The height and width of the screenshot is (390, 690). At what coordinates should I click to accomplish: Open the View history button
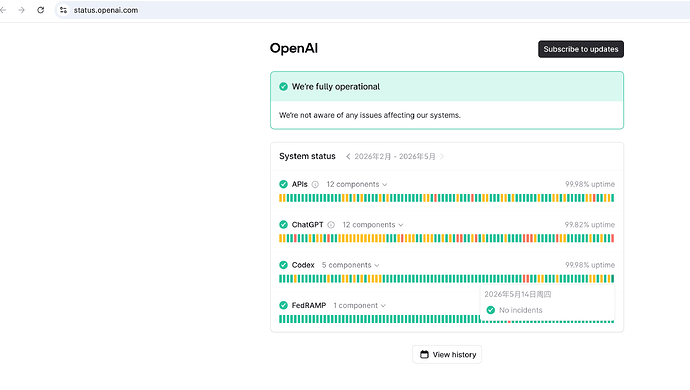447,354
